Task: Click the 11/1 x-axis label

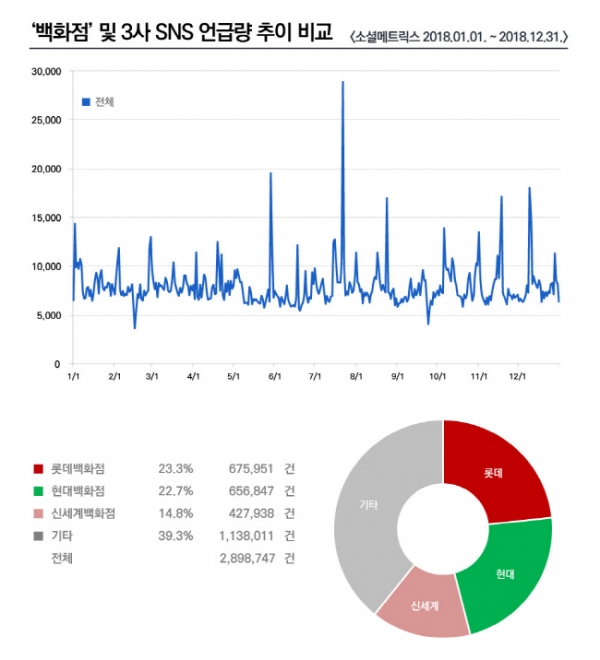Action: click(x=479, y=376)
